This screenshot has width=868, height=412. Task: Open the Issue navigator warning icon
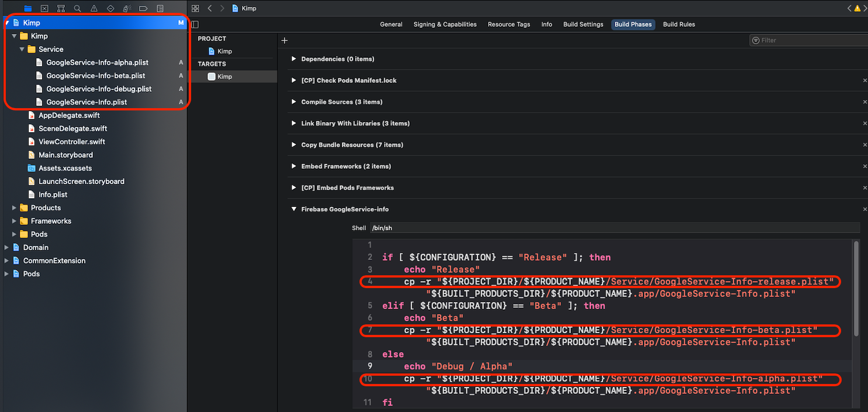point(94,9)
